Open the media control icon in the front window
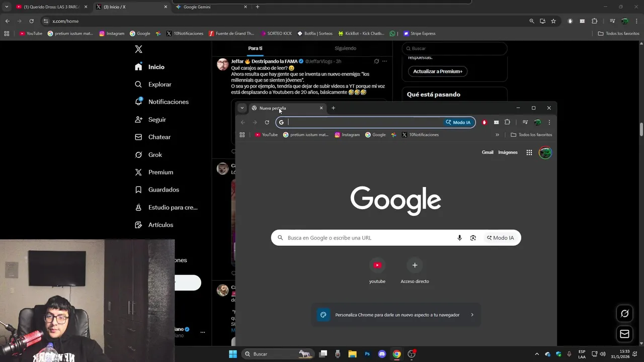 coord(525,122)
